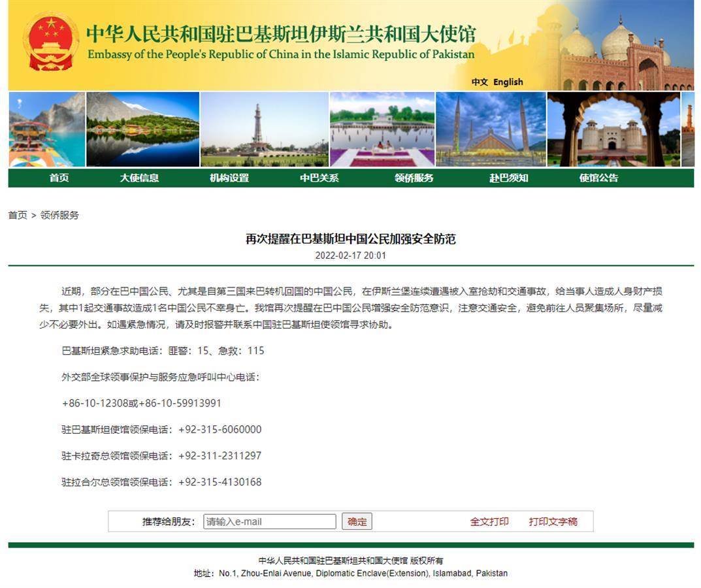Click the date 2022-02-17 20:01
The image size is (701, 588).
click(350, 255)
